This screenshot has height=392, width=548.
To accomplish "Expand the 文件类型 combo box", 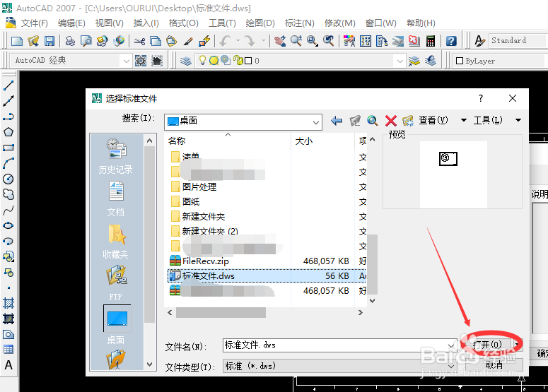I will tap(339, 366).
